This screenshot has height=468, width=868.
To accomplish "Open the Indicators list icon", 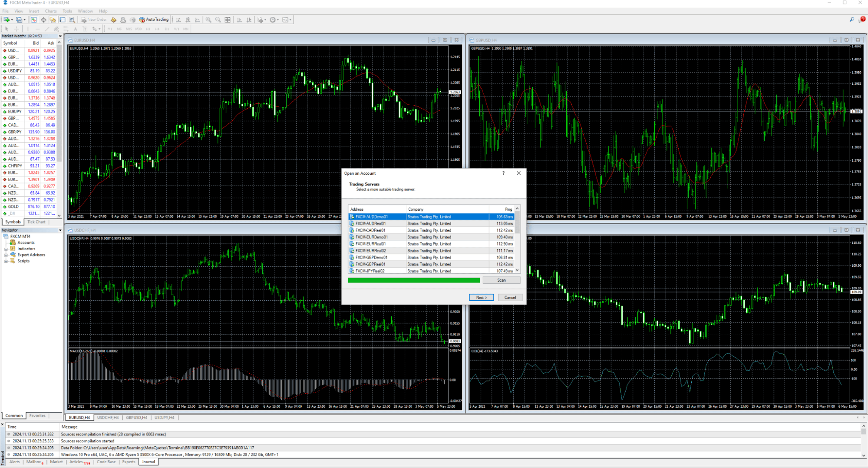I will (259, 20).
